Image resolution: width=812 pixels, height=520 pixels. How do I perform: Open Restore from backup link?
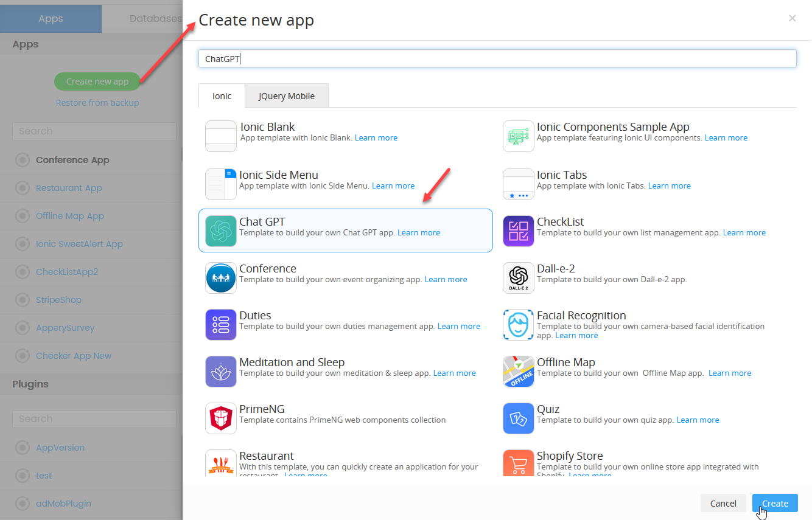point(97,103)
